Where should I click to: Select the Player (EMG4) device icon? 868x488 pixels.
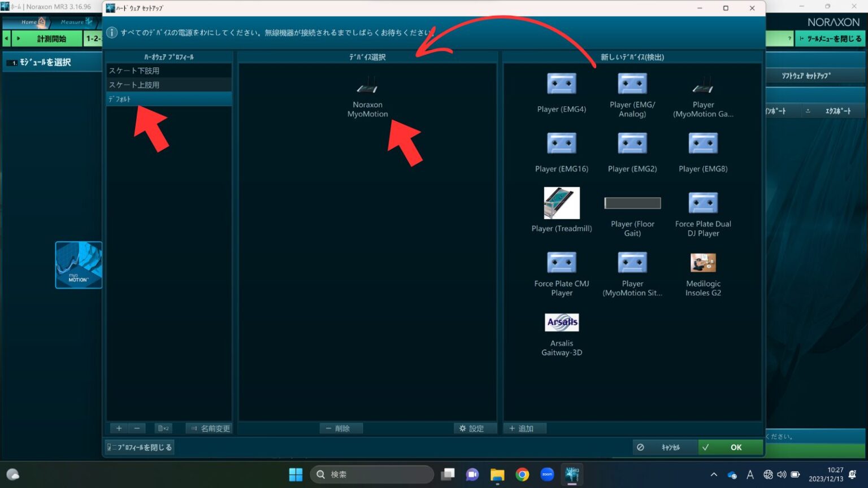[x=562, y=84]
